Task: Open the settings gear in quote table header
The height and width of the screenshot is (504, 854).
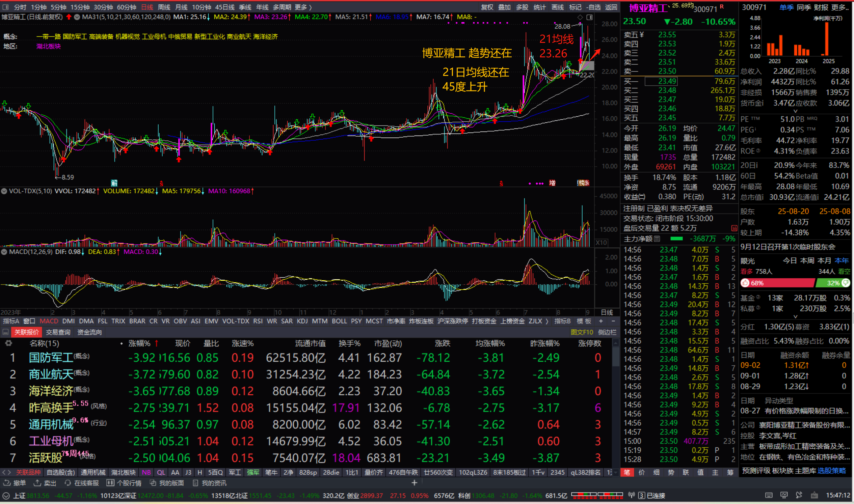Action: 8,343
